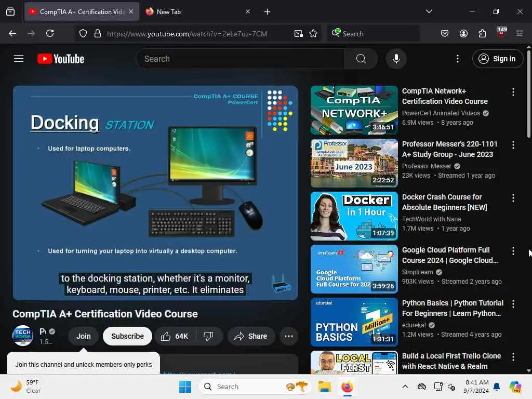The height and width of the screenshot is (399, 532).
Task: Open Docker Crash Course title link
Action: tap(445, 202)
